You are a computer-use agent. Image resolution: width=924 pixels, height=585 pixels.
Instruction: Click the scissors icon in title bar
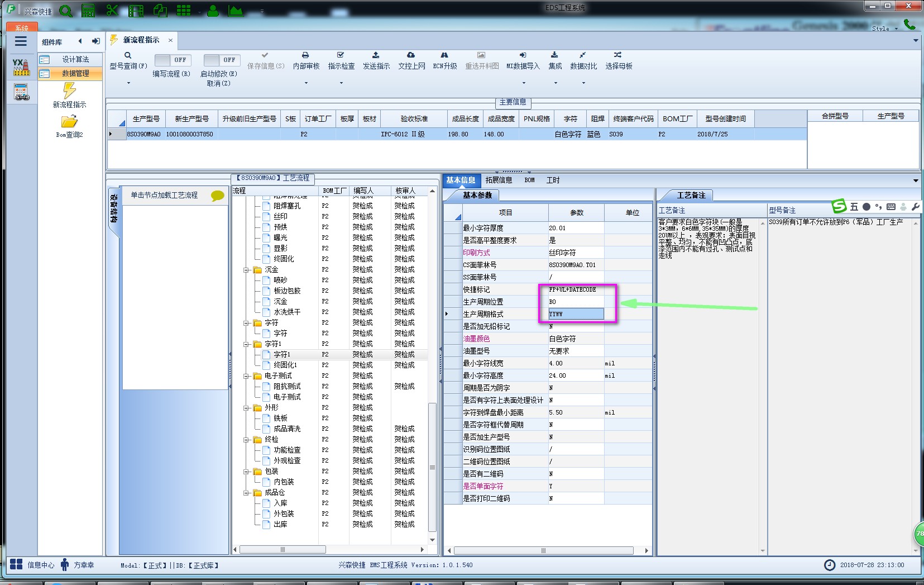click(x=112, y=11)
